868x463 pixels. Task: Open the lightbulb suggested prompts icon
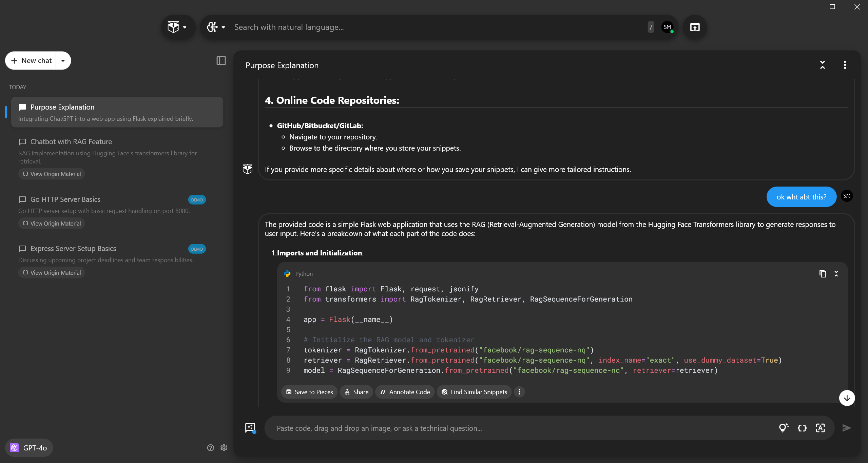[x=784, y=428]
